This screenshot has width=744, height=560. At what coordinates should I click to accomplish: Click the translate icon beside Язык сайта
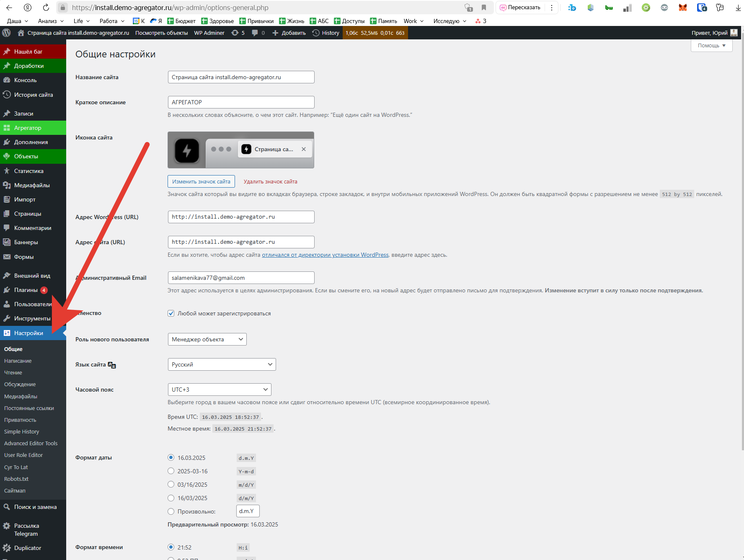112,365
